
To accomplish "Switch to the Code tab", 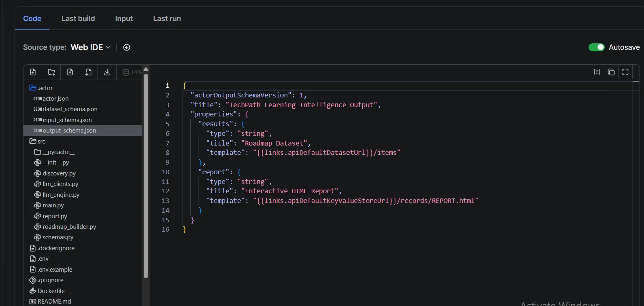I will point(32,19).
